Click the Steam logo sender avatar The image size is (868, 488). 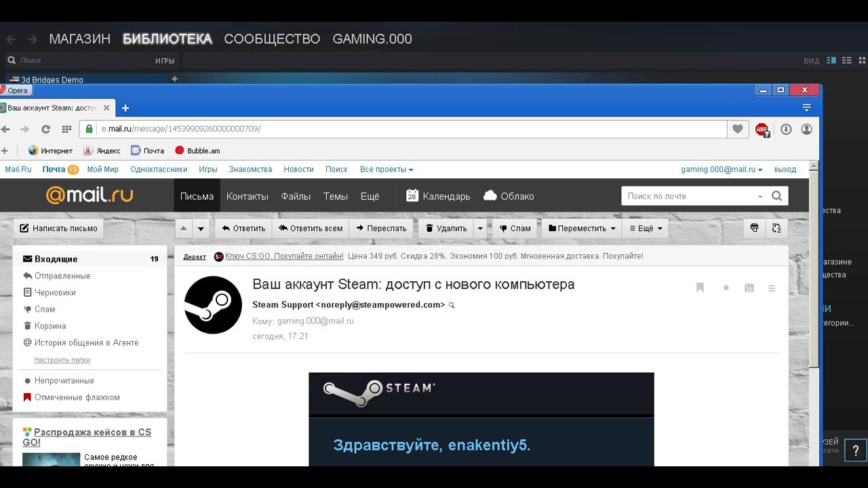(x=213, y=305)
